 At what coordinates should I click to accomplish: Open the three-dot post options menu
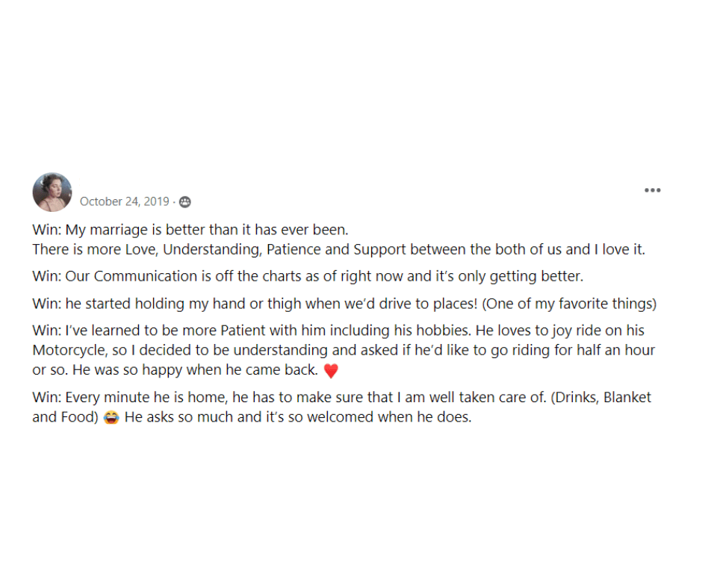(652, 190)
